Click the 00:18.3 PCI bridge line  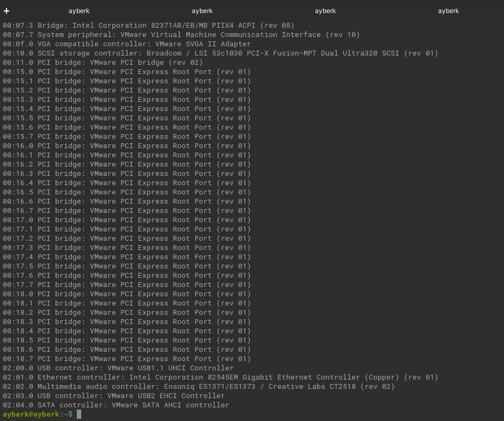coord(126,322)
